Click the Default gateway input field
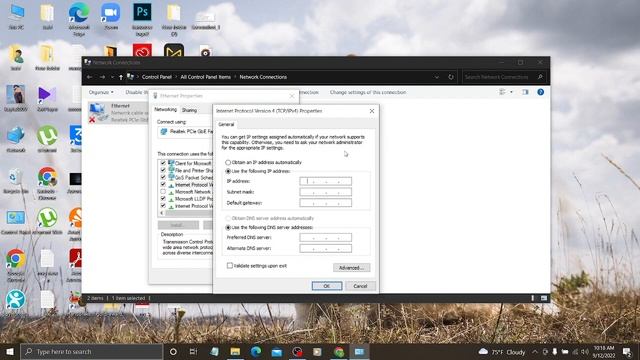Screen dimensions: 640x360 (325, 203)
